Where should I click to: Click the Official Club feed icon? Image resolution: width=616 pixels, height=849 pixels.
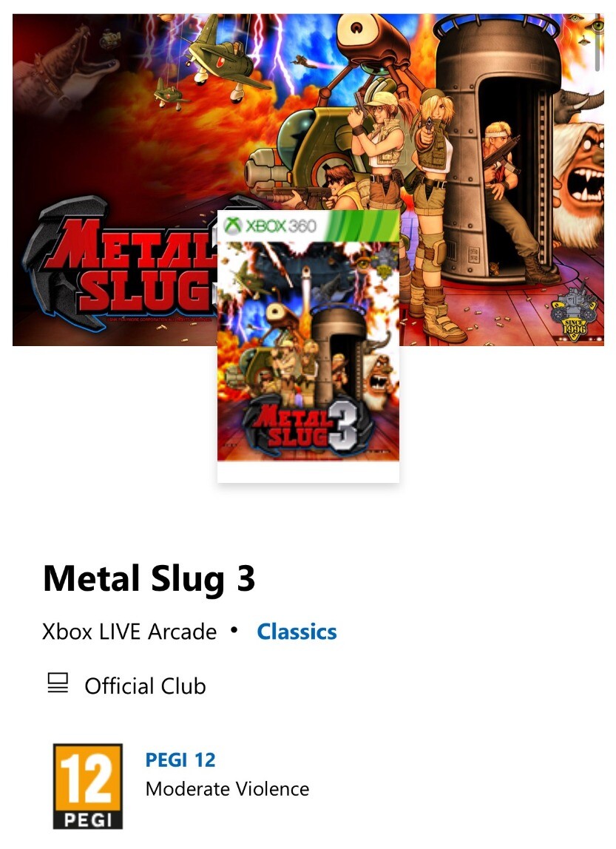[x=58, y=683]
